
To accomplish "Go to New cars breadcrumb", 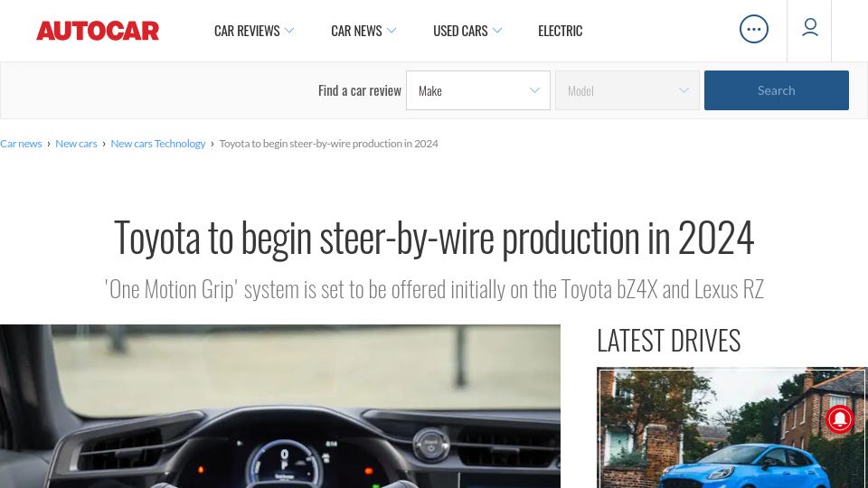I will [x=76, y=144].
